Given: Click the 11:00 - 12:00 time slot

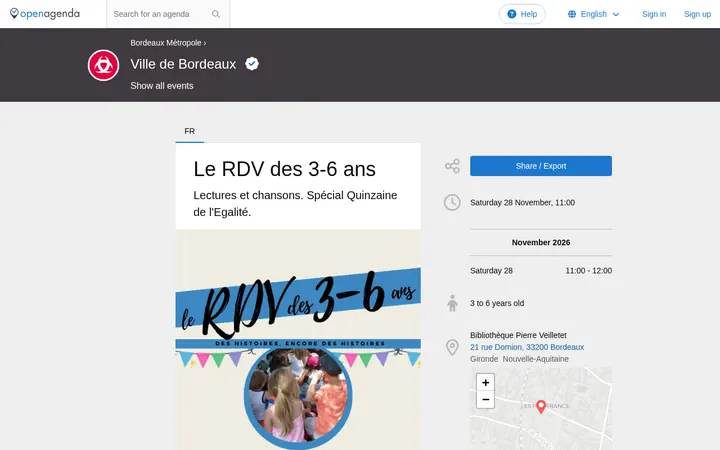Looking at the screenshot, I should pos(589,271).
